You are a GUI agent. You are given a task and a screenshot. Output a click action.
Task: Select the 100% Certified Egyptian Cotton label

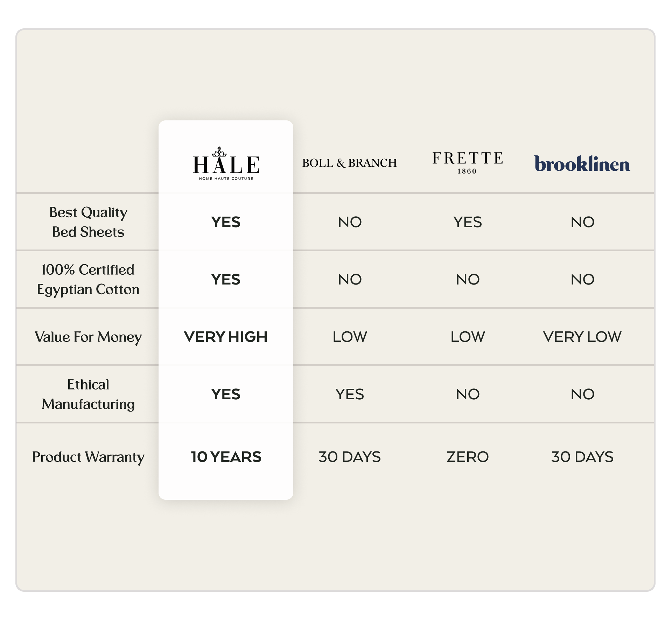88,279
